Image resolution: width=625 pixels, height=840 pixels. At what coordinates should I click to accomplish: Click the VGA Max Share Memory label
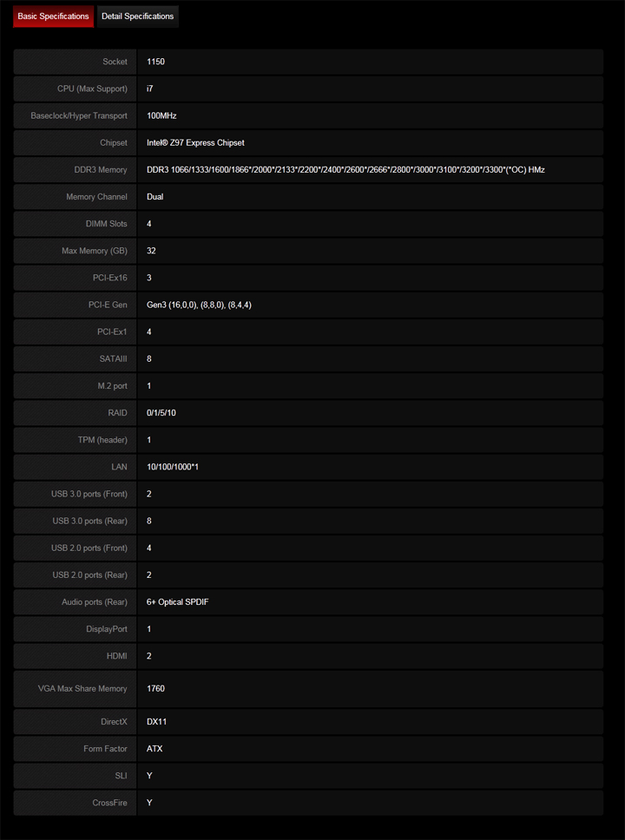click(82, 689)
